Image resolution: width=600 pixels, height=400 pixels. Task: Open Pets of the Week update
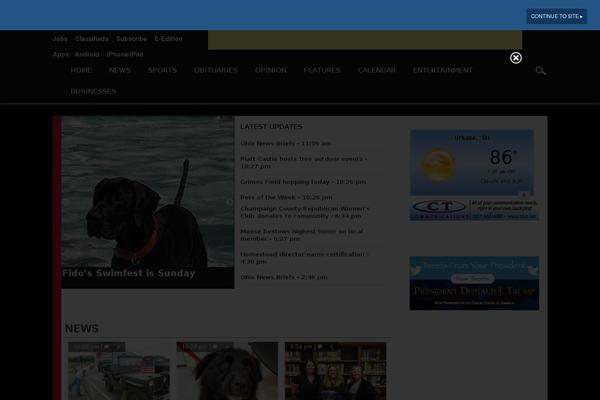pyautogui.click(x=286, y=198)
